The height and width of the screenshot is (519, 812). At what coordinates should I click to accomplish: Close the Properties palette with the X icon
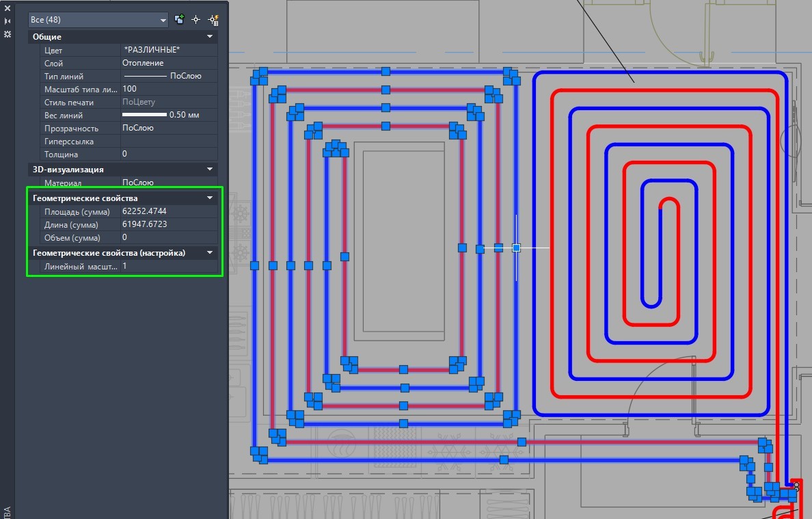pos(8,9)
